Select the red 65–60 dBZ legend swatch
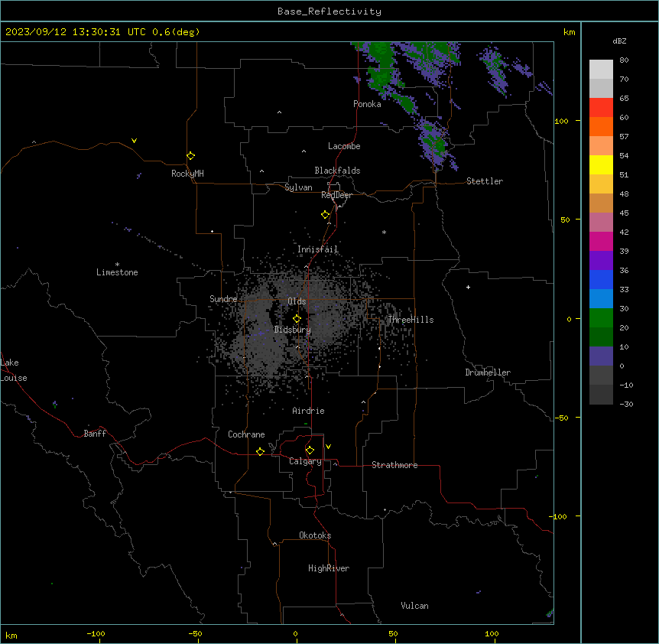 pos(601,108)
